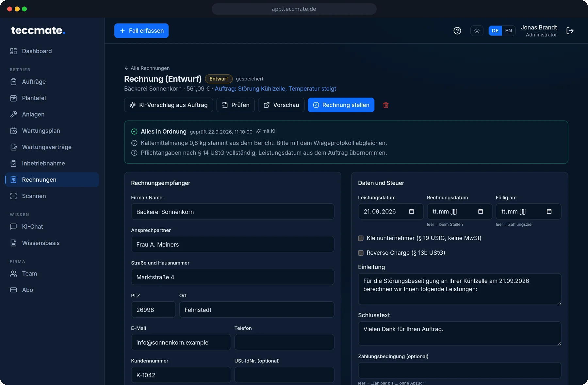Click the Kundennummer field K-1042
588x385 pixels.
181,375
